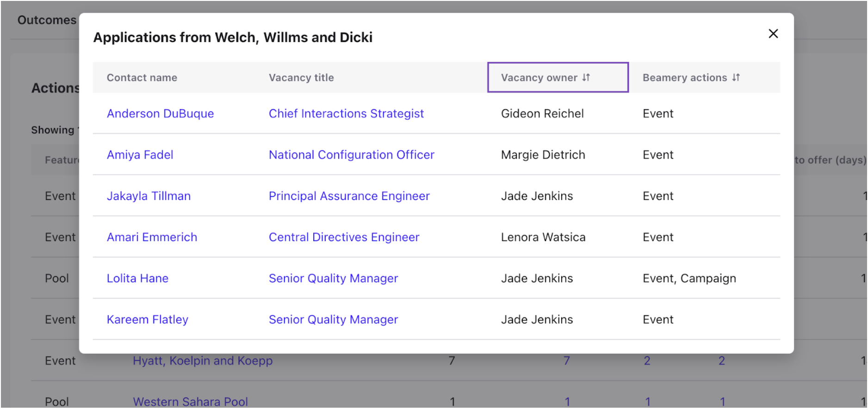868x410 pixels.
Task: Select Gideon Reichel owner cell
Action: click(542, 114)
